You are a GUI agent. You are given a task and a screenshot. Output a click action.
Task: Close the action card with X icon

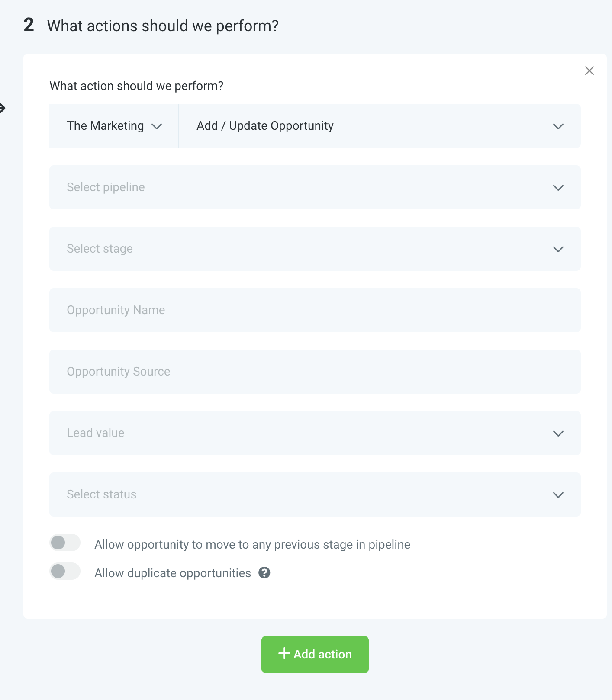pos(589,71)
